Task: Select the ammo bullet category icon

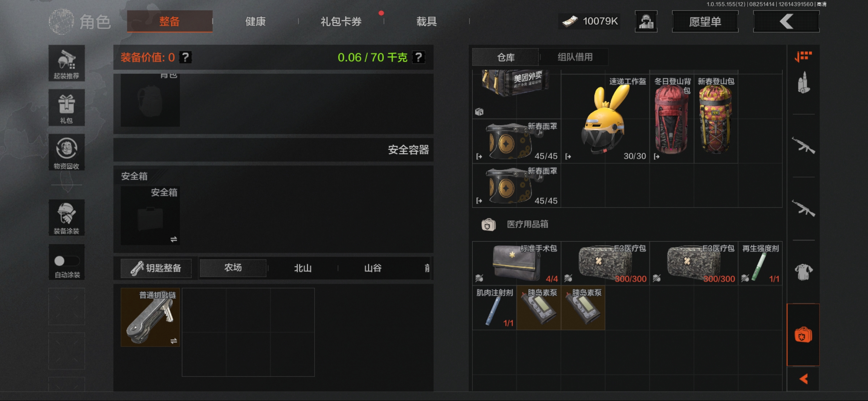Action: pos(803,83)
